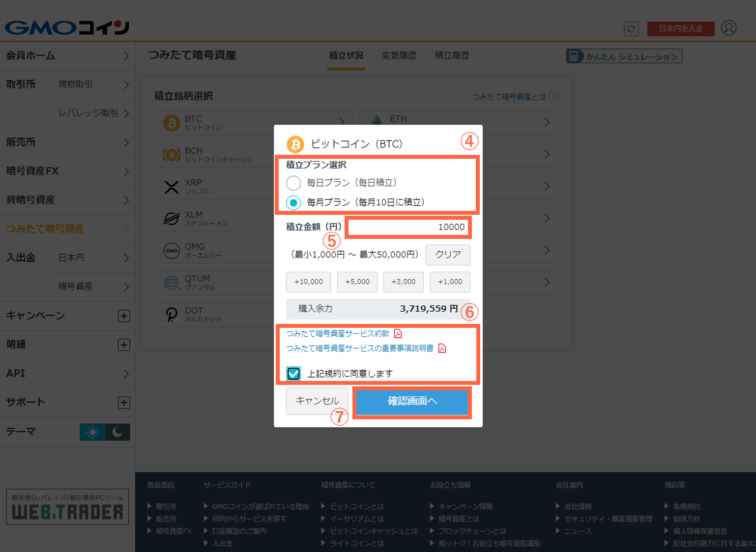Open キャンペーン情報 footer link
This screenshot has width=756, height=552.
click(x=465, y=507)
